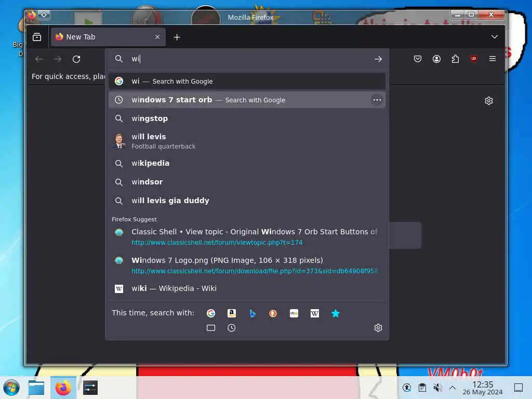This screenshot has width=532, height=399.
Task: Search this time with Wikipedia icon
Action: [314, 313]
